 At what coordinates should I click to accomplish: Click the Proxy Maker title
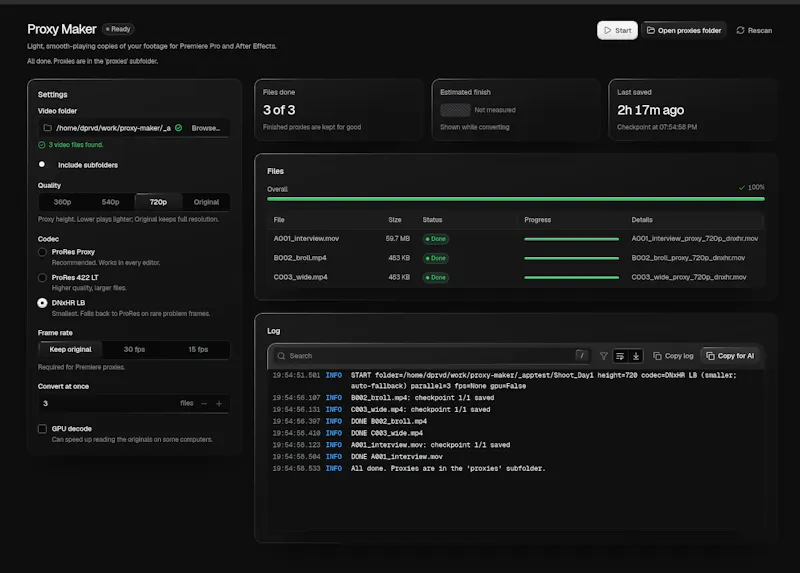[62, 29]
